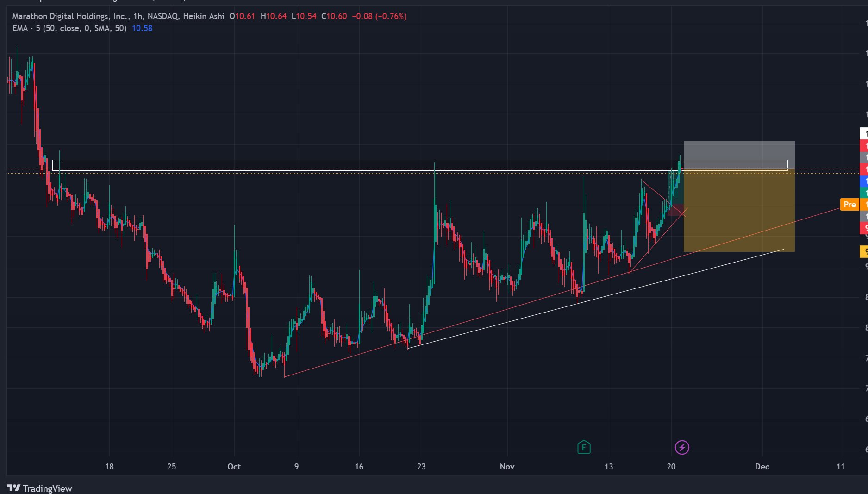Click the "23" date on time axis
The width and height of the screenshot is (868, 494).
coord(421,466)
